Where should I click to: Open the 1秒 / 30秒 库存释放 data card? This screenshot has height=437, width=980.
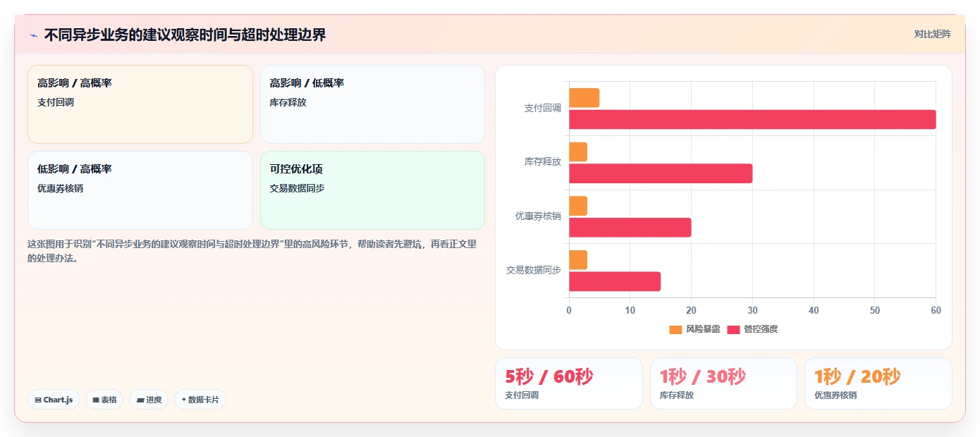(x=723, y=383)
